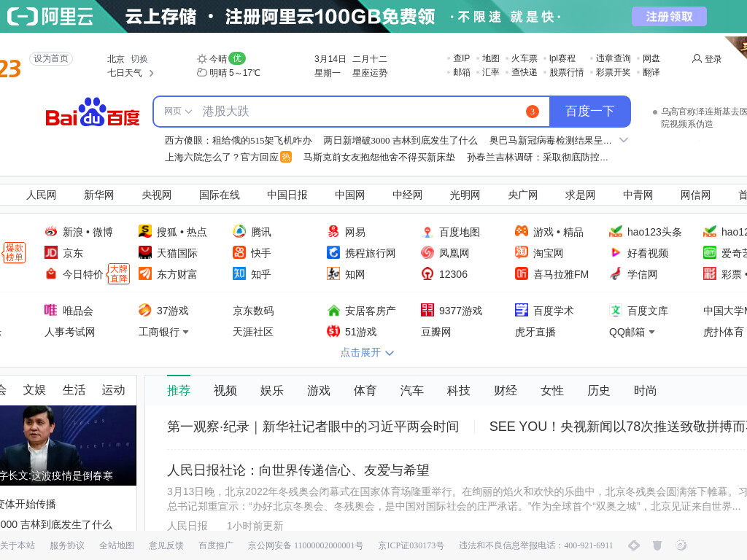Click the Xuexin 学信网 icon
Image resolution: width=747 pixels, height=560 pixels.
pos(616,273)
